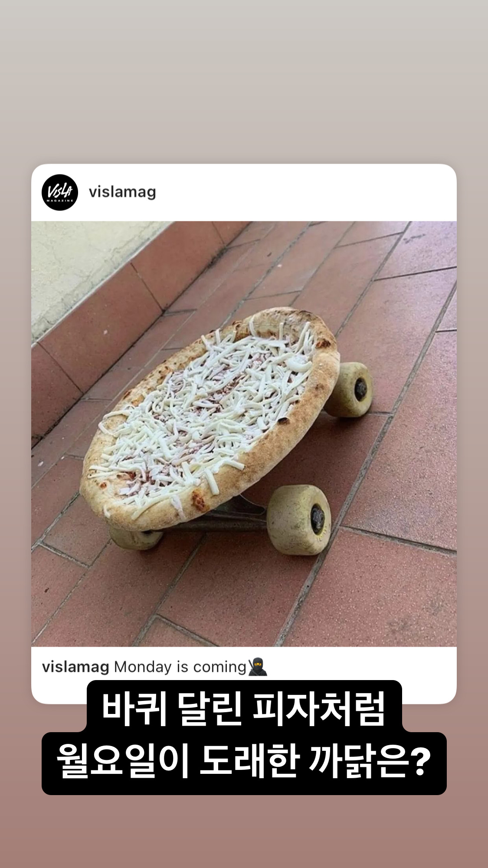This screenshot has width=488, height=868.
Task: Click the front left wheel under pizza
Action: (x=136, y=538)
